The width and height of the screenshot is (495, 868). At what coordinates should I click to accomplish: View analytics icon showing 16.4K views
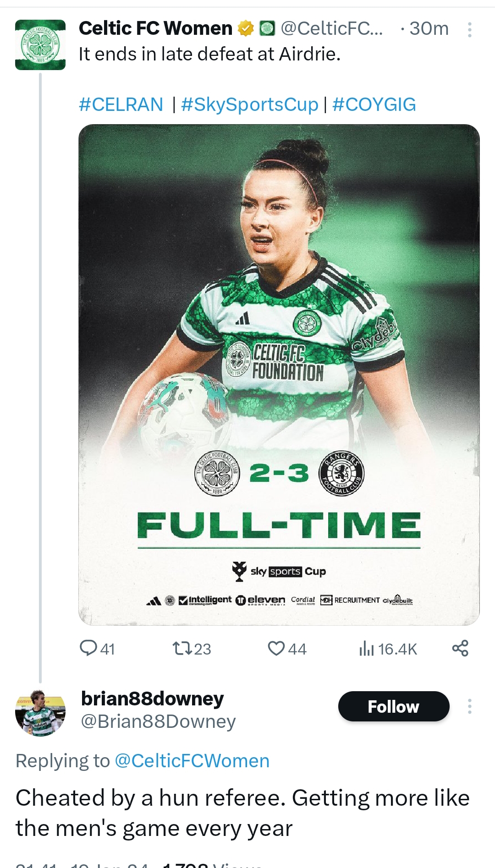tap(367, 648)
